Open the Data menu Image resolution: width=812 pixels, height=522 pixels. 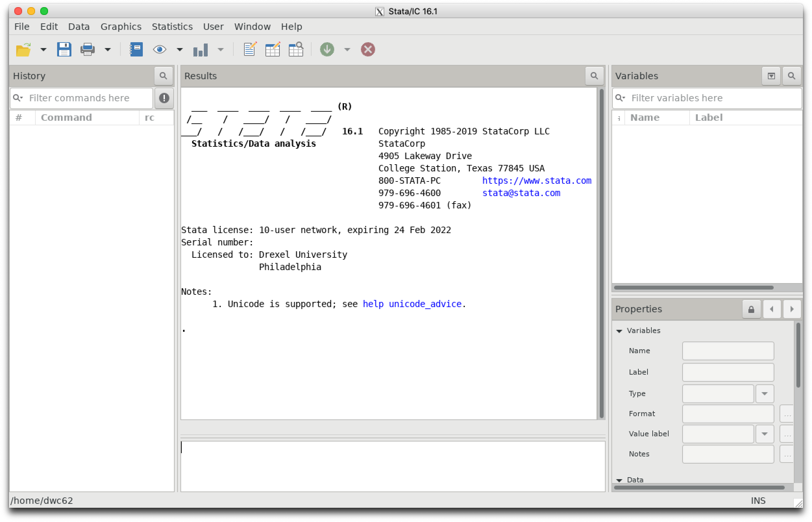tap(79, 26)
